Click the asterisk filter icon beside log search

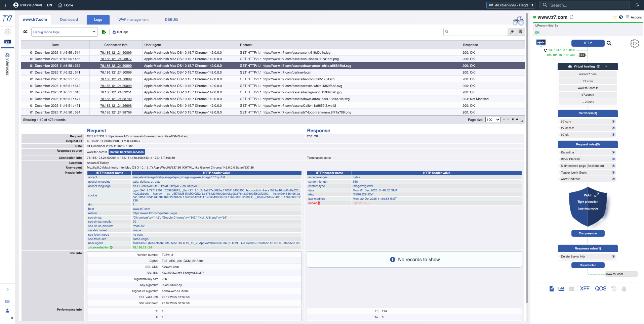pyautogui.click(x=512, y=32)
